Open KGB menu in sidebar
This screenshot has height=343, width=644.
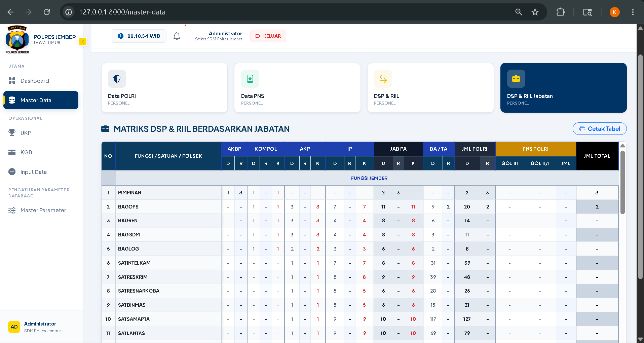coord(41,152)
